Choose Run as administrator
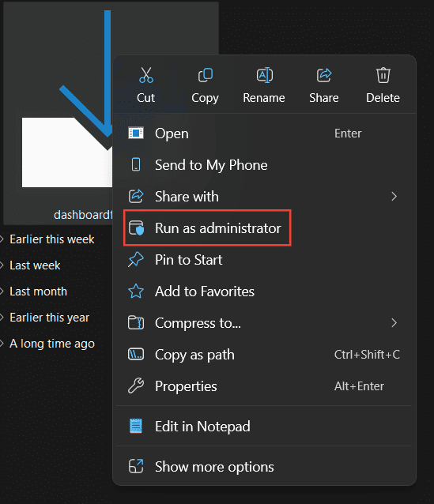Screen dimensions: 434x504 pos(264,228)
